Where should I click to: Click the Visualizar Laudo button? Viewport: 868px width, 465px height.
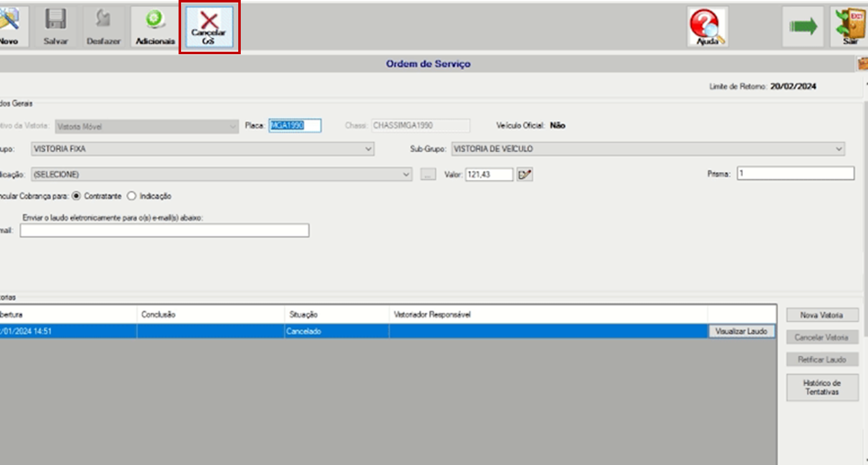741,331
